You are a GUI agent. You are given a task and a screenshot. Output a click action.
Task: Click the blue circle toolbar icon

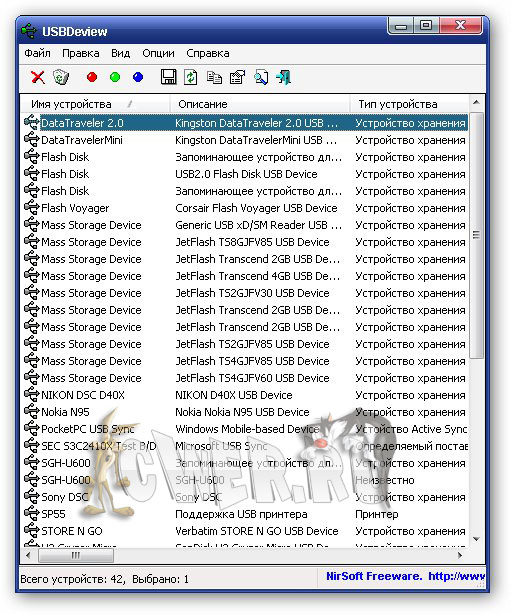tap(138, 77)
